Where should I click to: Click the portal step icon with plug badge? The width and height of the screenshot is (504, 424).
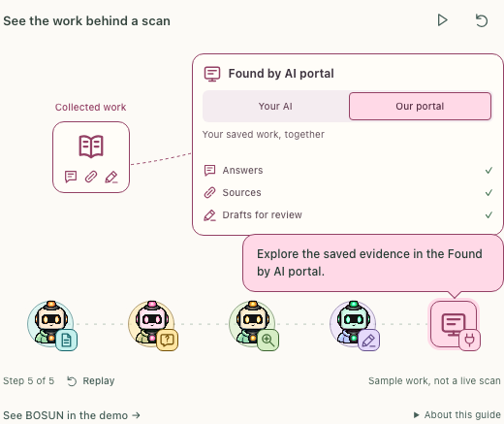(454, 324)
